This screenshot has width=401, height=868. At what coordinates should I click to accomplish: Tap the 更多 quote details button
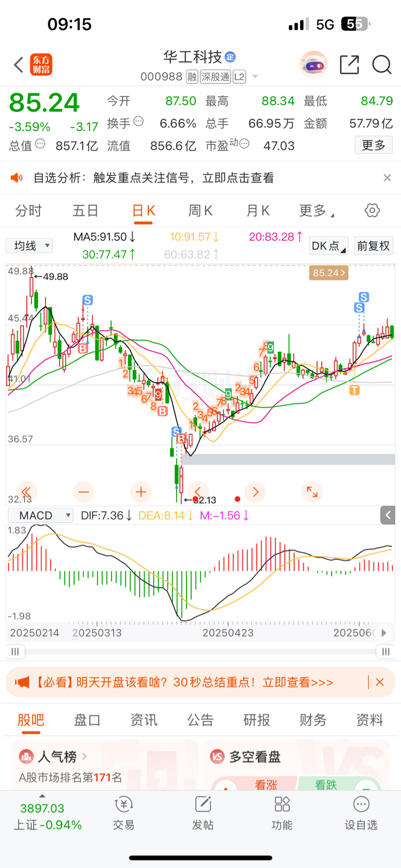(x=374, y=145)
